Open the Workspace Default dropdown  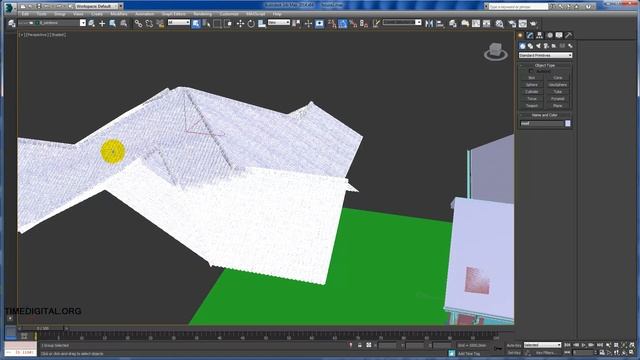pos(99,6)
